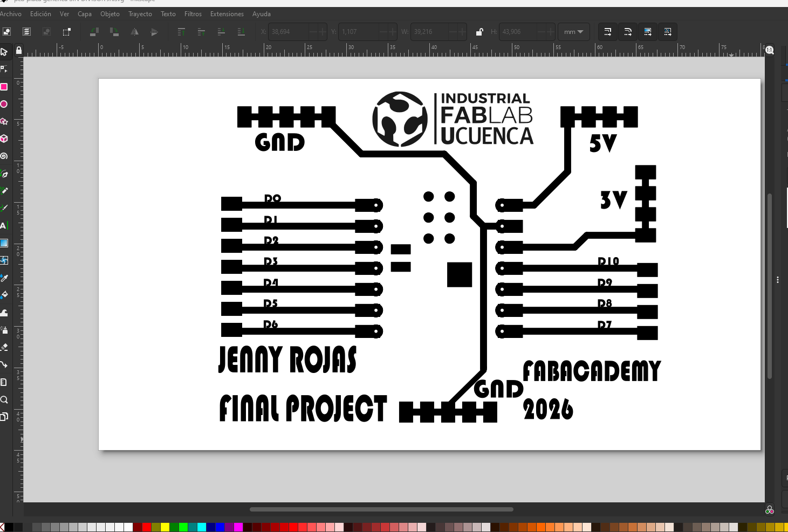Select the Ellipse/Circle tool

click(4, 104)
